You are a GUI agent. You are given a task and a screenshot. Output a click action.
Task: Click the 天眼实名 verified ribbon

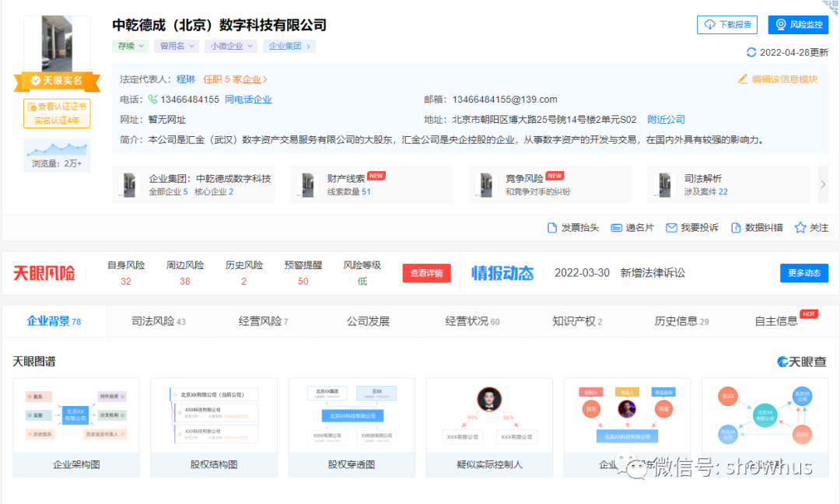pos(57,81)
